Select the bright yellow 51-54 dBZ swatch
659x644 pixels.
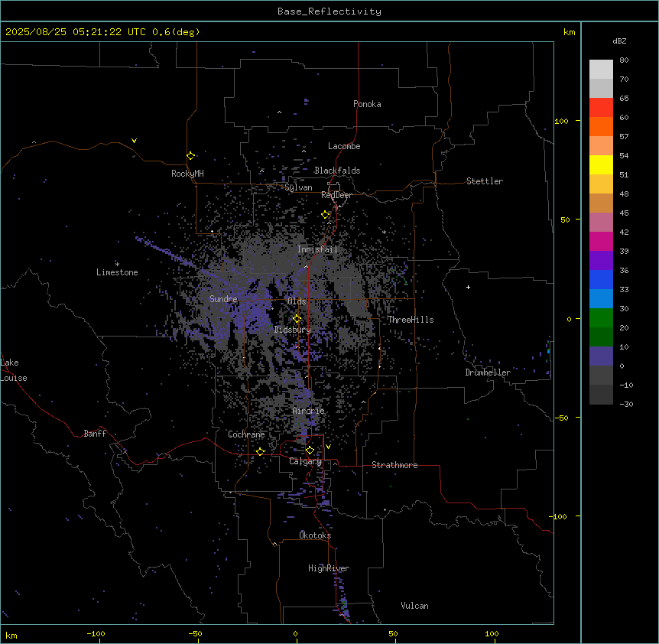pos(601,164)
